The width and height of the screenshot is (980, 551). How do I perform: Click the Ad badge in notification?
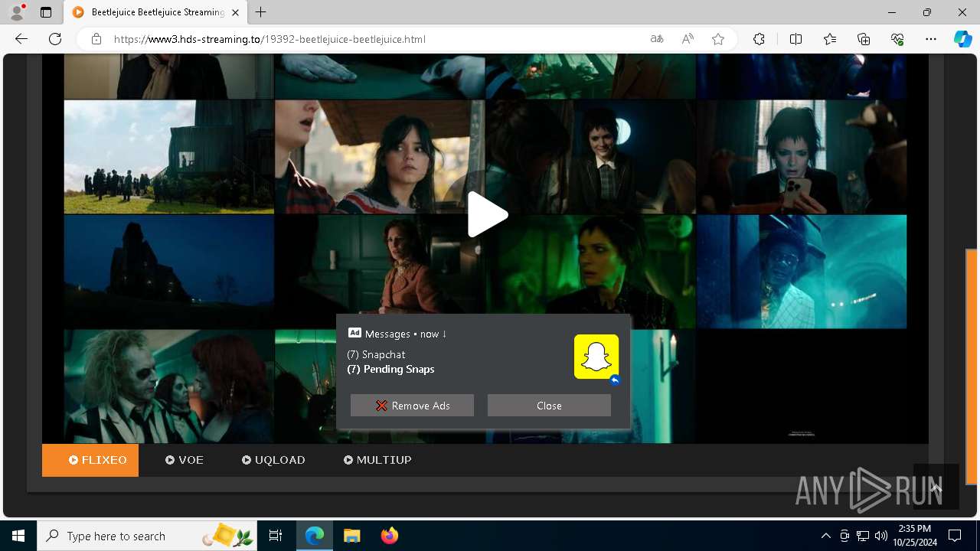[x=354, y=333]
